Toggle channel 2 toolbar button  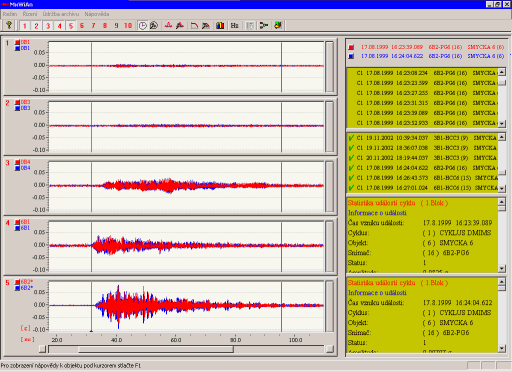(x=36, y=26)
